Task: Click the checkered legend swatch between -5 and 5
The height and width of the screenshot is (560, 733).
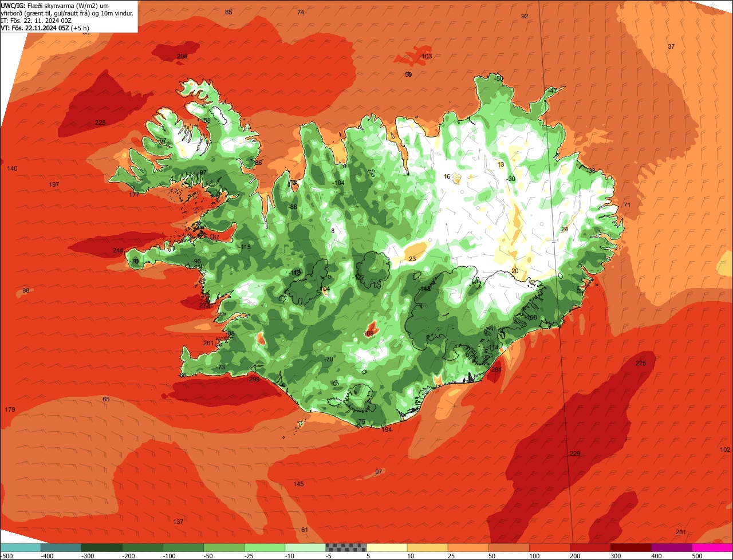Action: point(346,547)
